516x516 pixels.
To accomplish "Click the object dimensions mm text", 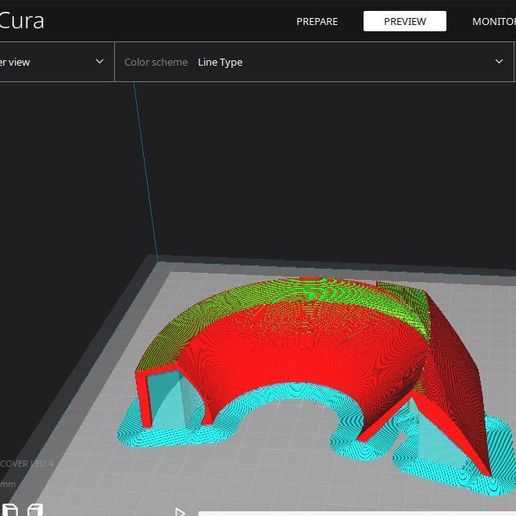I will click(8, 484).
